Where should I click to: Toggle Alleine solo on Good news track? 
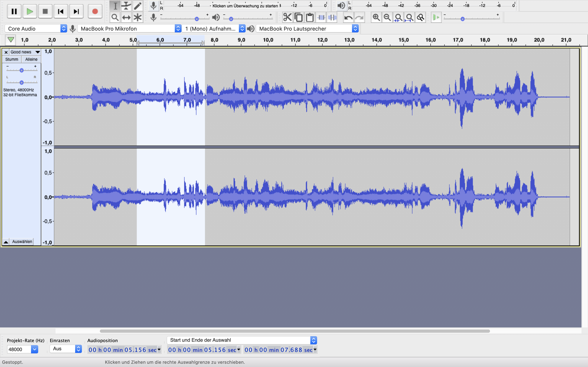coord(31,59)
